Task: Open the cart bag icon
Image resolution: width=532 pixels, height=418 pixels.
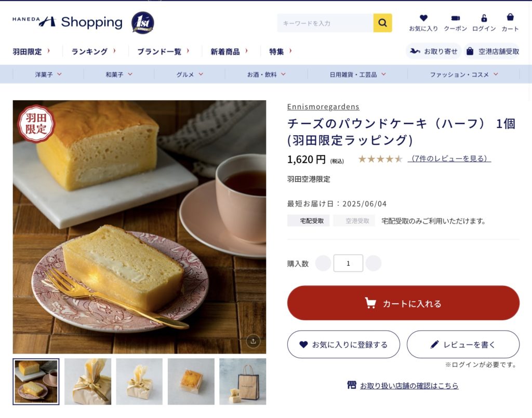Action: pos(510,17)
